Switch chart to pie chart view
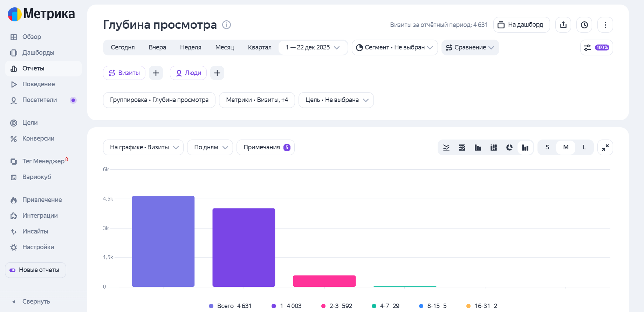Image resolution: width=644 pixels, height=312 pixels. [x=509, y=148]
